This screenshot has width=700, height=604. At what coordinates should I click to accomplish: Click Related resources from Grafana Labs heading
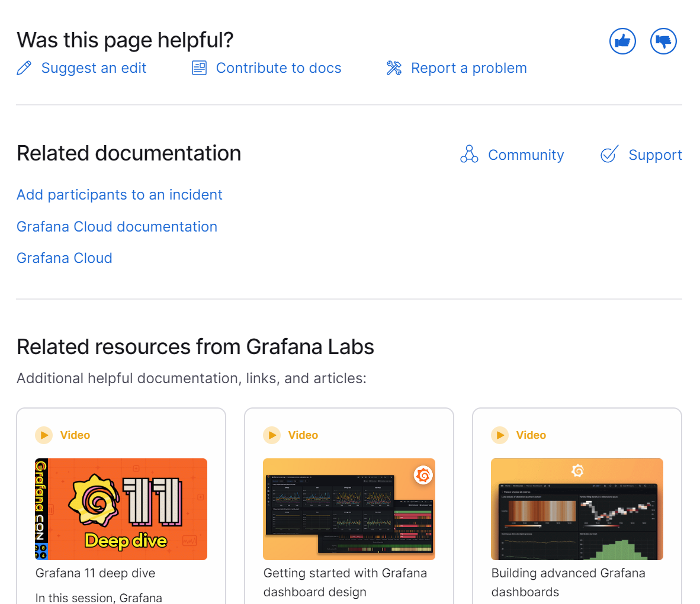click(x=195, y=347)
